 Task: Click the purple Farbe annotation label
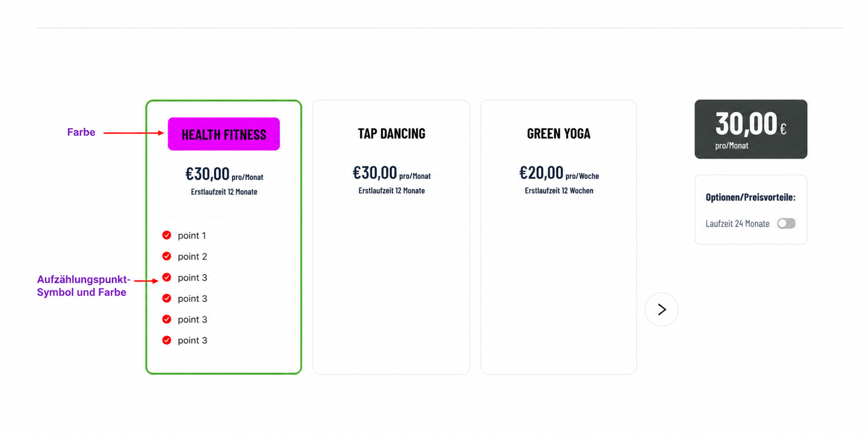(x=81, y=132)
